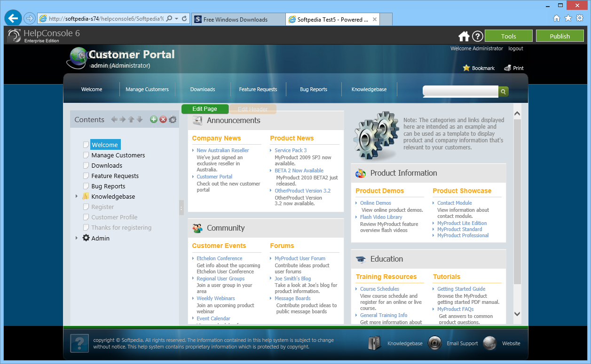The height and width of the screenshot is (364, 591).
Task: Click the HelpConsole home icon
Action: [x=464, y=36]
